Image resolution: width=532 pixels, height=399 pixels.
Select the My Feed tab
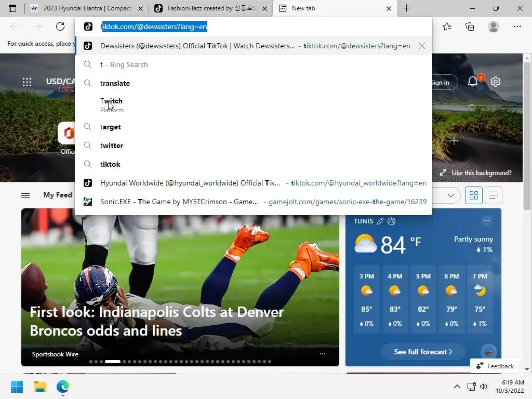click(x=57, y=195)
